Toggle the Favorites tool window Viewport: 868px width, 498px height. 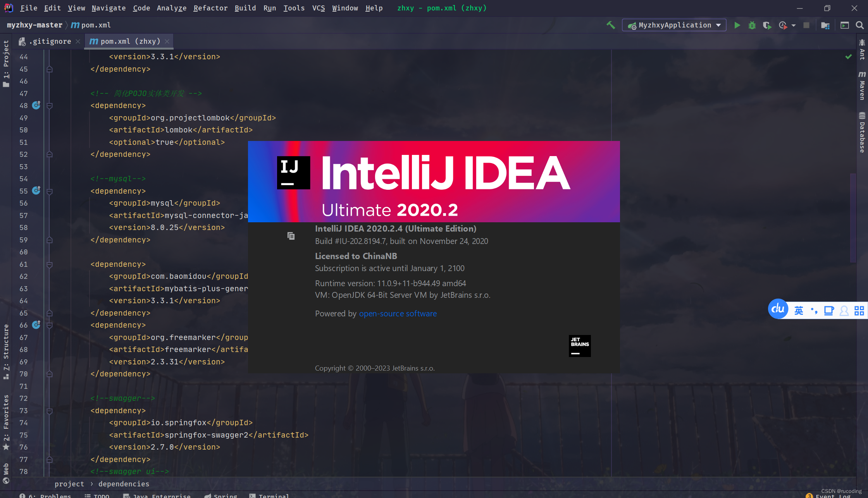click(6, 422)
